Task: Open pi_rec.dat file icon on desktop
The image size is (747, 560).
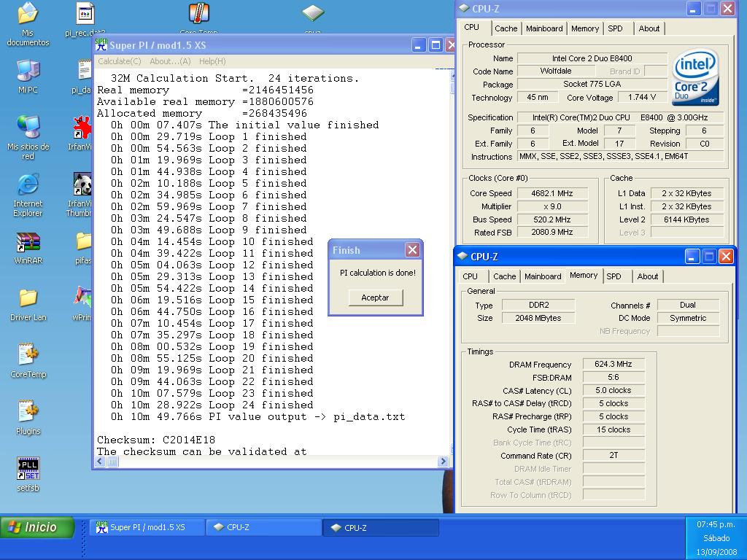Action: (85, 15)
